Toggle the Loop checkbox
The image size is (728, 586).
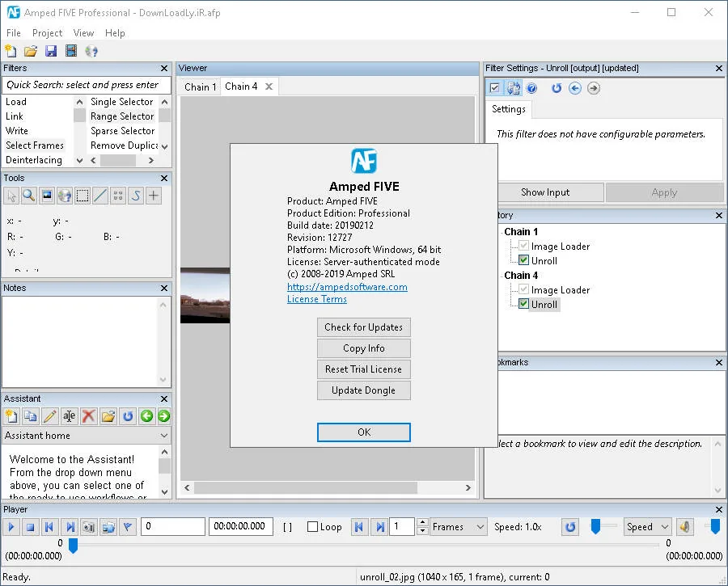pos(312,527)
